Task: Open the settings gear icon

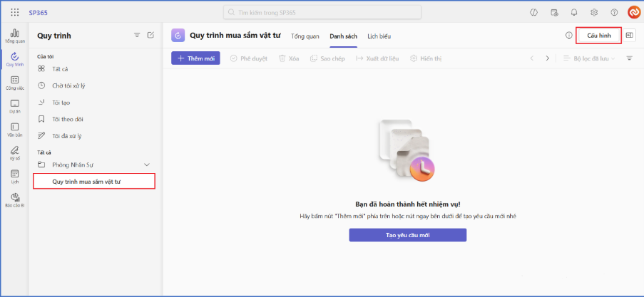Action: (x=593, y=12)
